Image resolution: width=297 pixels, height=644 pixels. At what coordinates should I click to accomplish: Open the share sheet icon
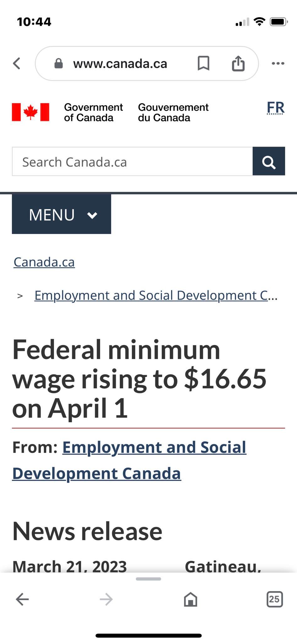pos(238,63)
